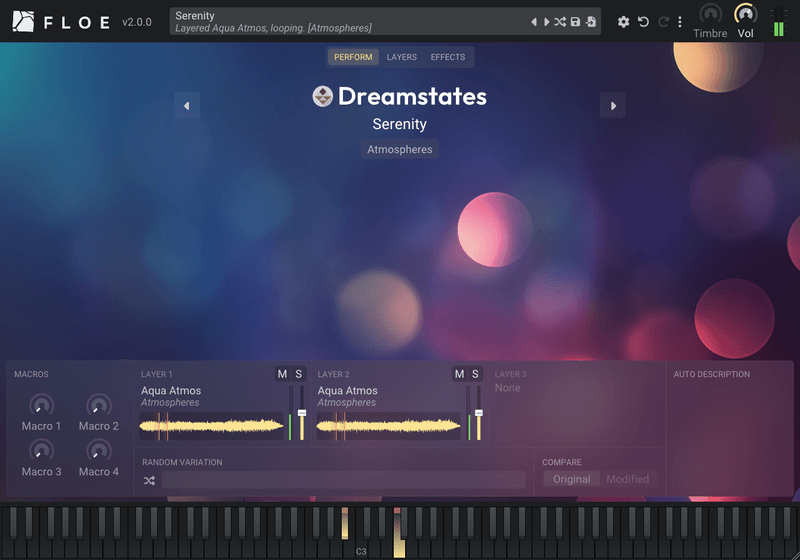Switch to the LAYERS tab

point(402,57)
